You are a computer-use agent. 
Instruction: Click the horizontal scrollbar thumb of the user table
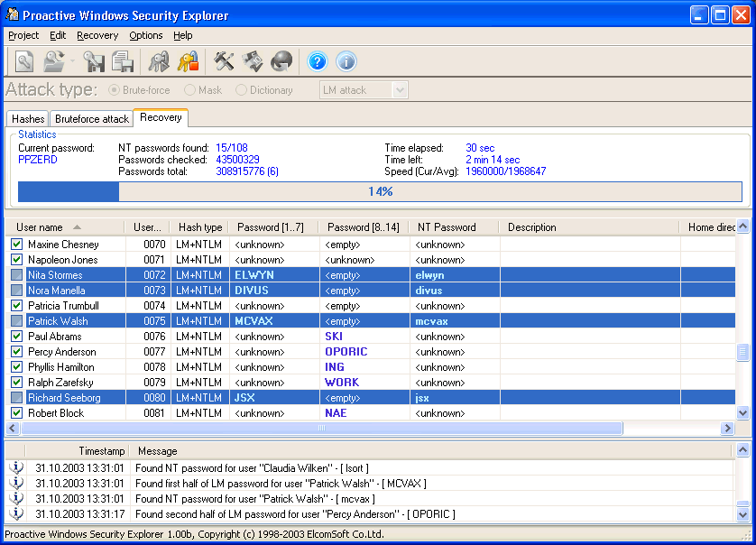pos(321,428)
